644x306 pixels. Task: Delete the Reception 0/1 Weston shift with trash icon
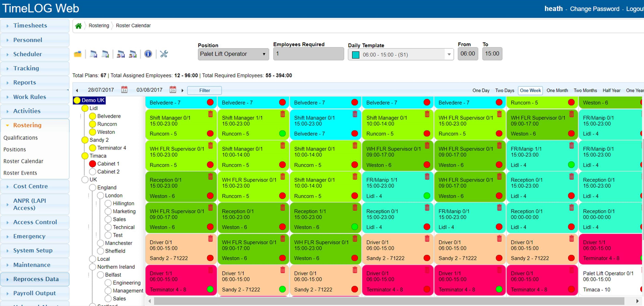[x=211, y=177]
